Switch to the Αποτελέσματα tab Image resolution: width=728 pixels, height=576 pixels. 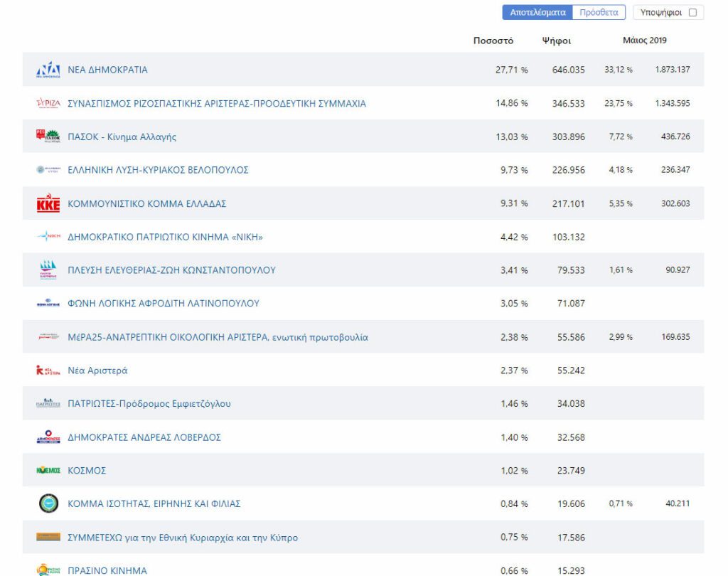[537, 13]
